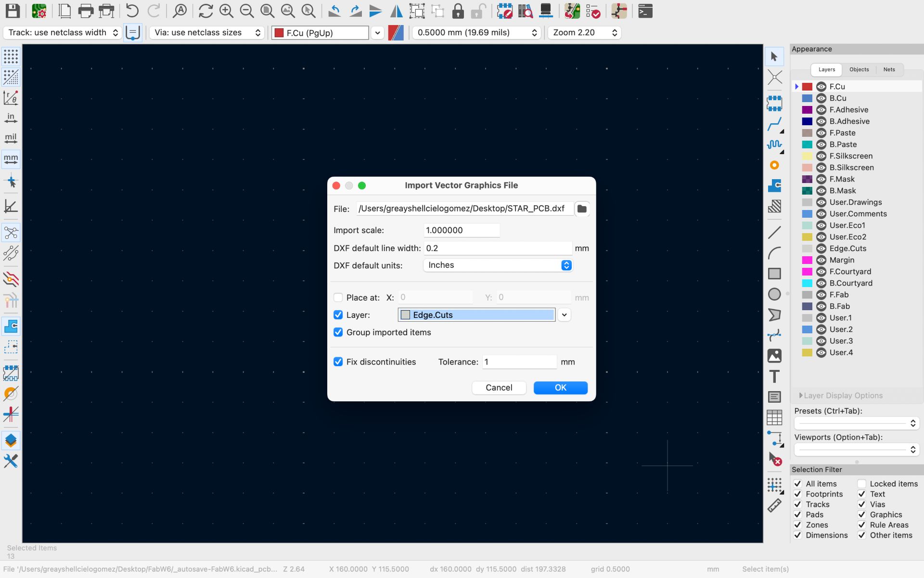Screen dimensions: 924x578
Task: Click OK to import the graphics
Action: point(560,388)
